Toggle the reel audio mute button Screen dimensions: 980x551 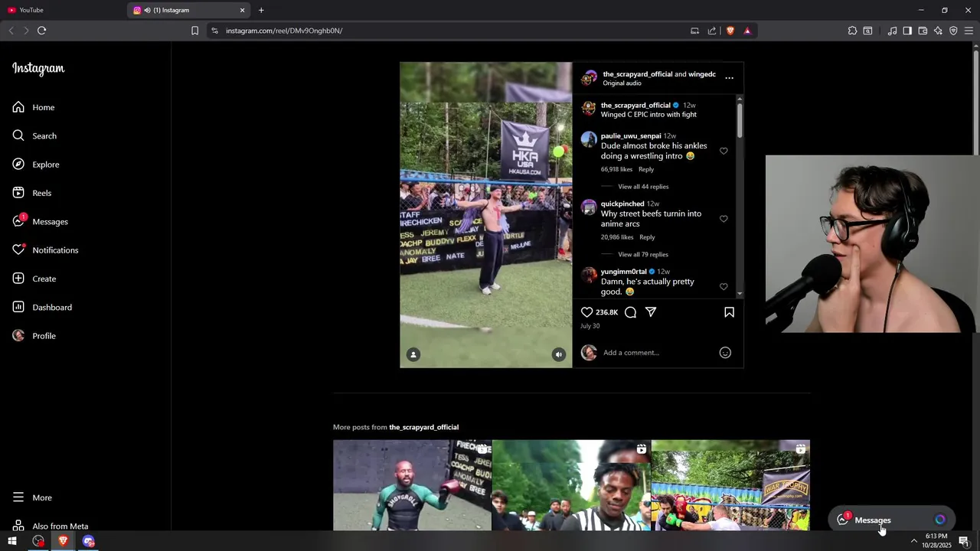[559, 354]
